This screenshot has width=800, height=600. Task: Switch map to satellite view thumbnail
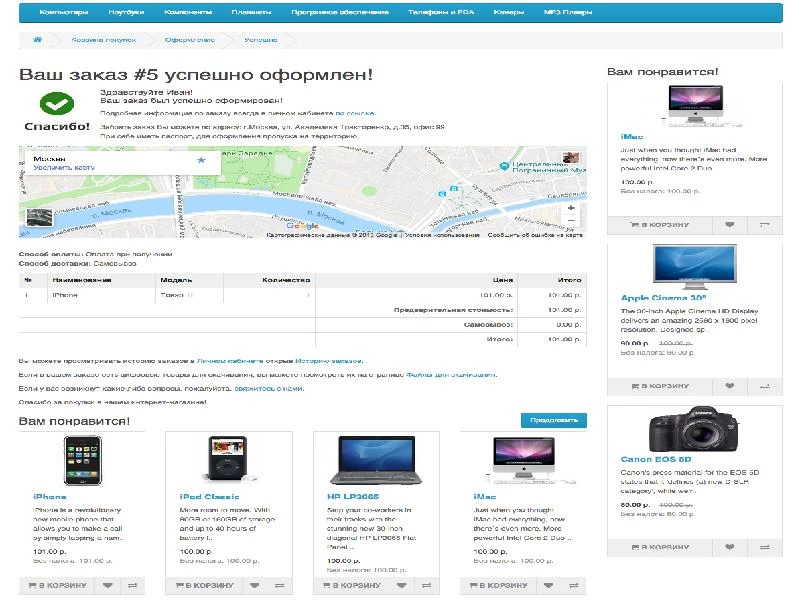pyautogui.click(x=39, y=217)
